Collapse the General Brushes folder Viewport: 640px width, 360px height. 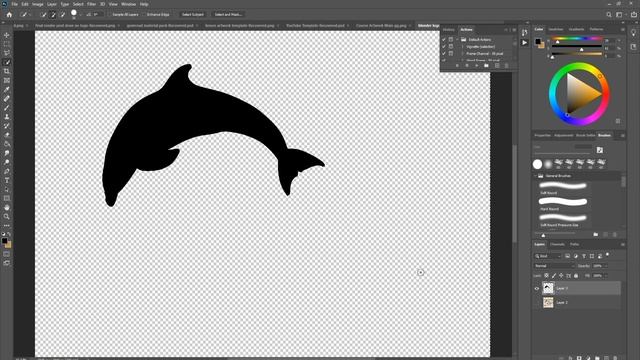[x=536, y=176]
